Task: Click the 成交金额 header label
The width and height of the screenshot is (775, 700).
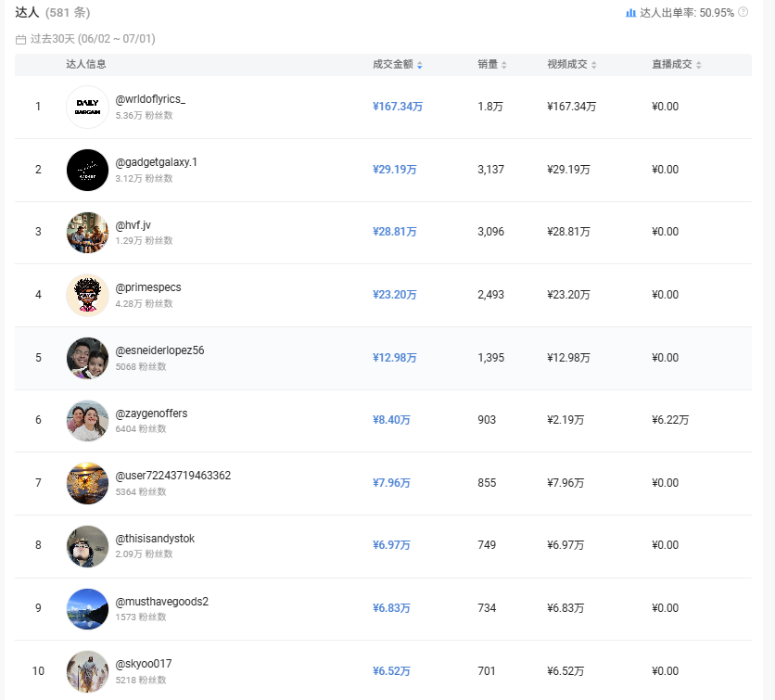Action: point(393,64)
